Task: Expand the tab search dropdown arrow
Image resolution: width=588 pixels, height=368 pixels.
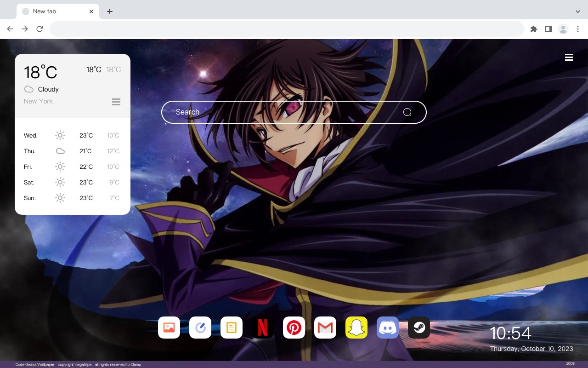Action: (578, 11)
